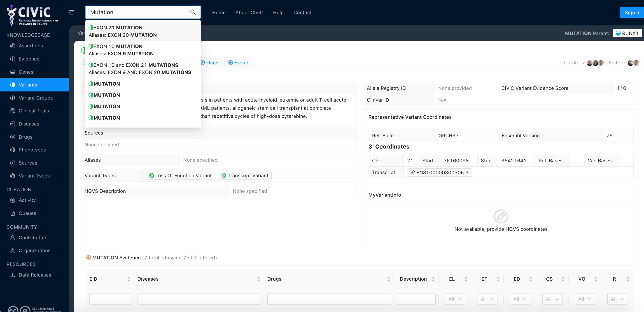Switch to the Events tab

pyautogui.click(x=239, y=63)
